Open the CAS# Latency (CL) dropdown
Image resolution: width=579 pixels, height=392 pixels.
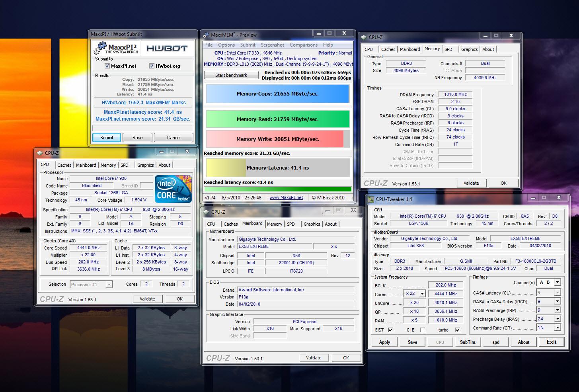558,293
